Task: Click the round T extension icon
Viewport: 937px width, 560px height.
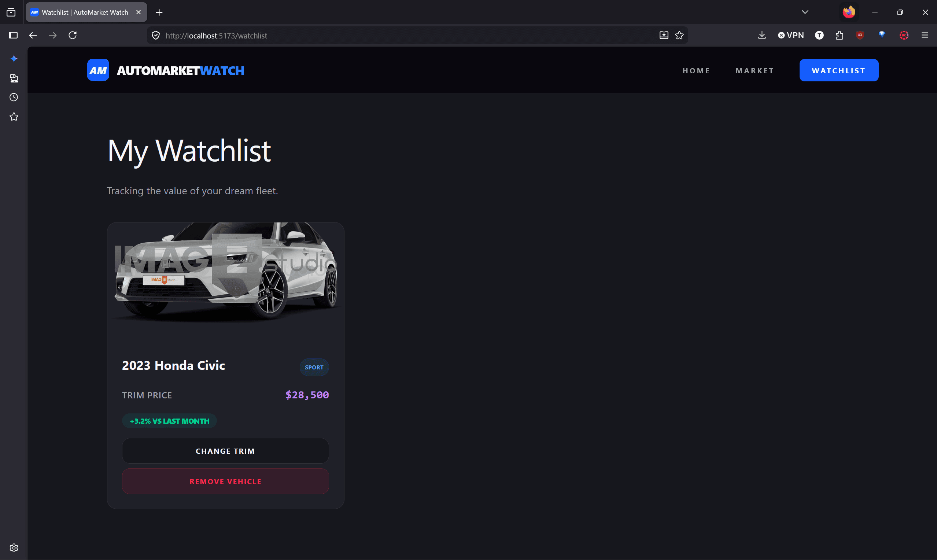Action: (819, 35)
